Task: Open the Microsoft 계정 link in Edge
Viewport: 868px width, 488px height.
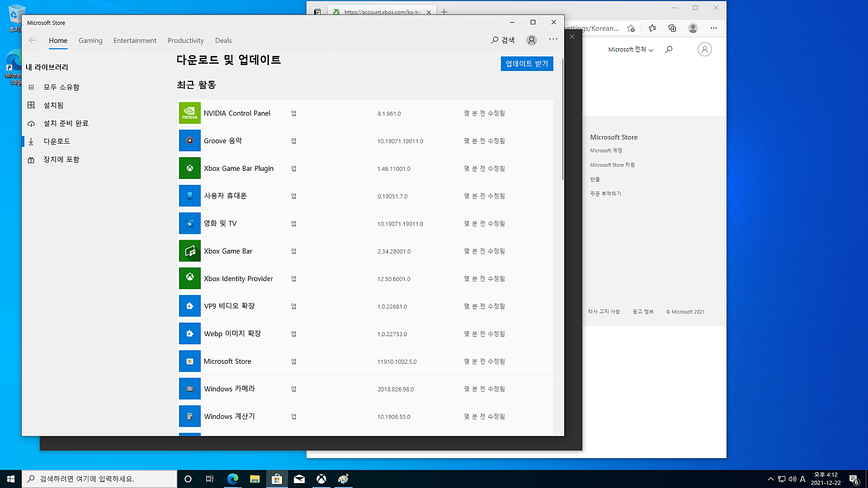Action: (x=606, y=151)
